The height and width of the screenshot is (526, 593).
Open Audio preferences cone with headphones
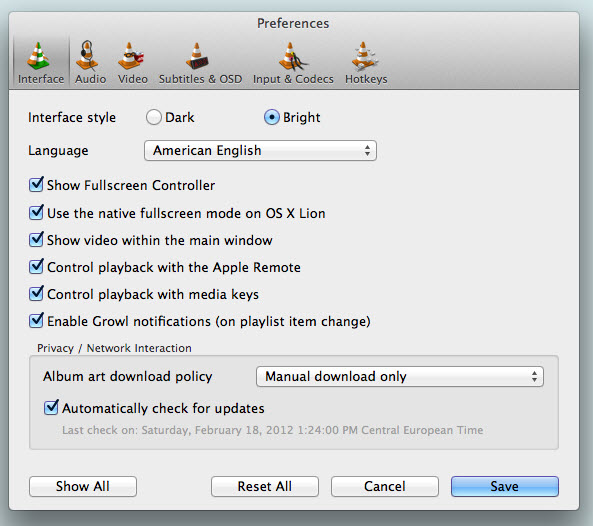[x=87, y=56]
